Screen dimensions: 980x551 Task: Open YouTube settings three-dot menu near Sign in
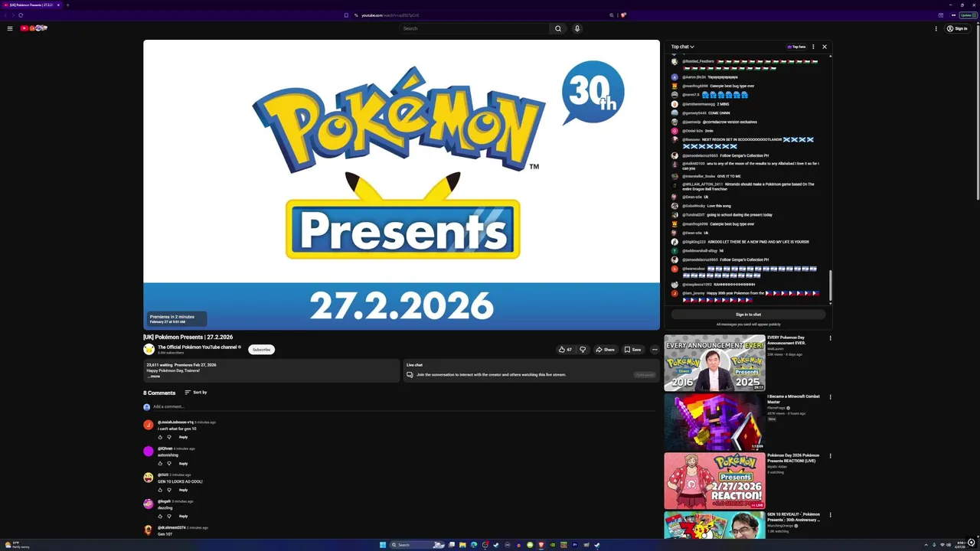(936, 28)
